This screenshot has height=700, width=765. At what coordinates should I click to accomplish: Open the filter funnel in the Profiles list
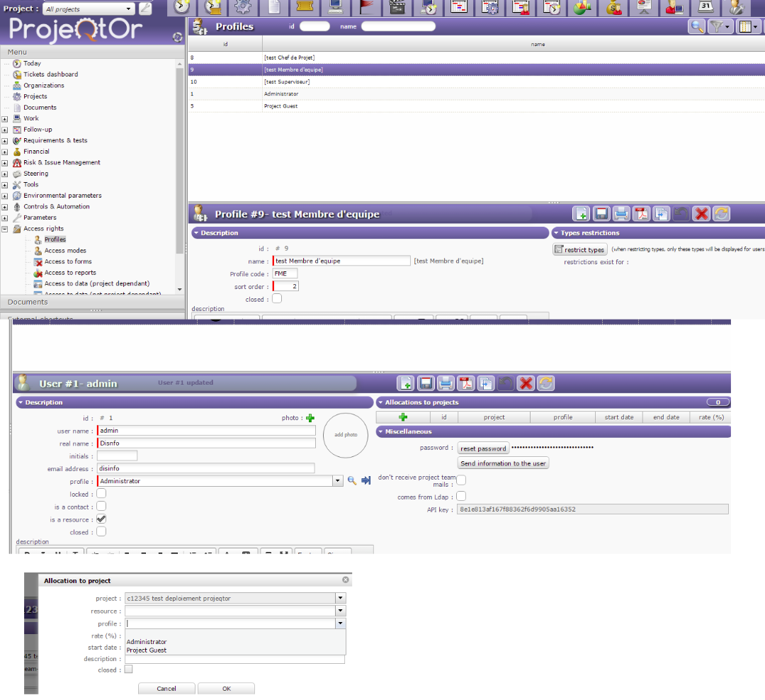(x=720, y=27)
